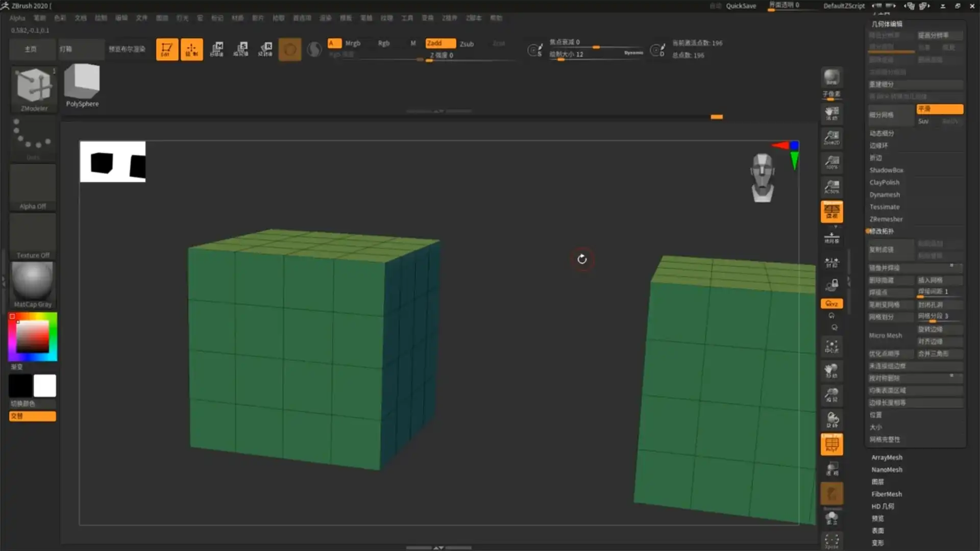Open the ZScript menu in the menu bar

pyautogui.click(x=473, y=17)
